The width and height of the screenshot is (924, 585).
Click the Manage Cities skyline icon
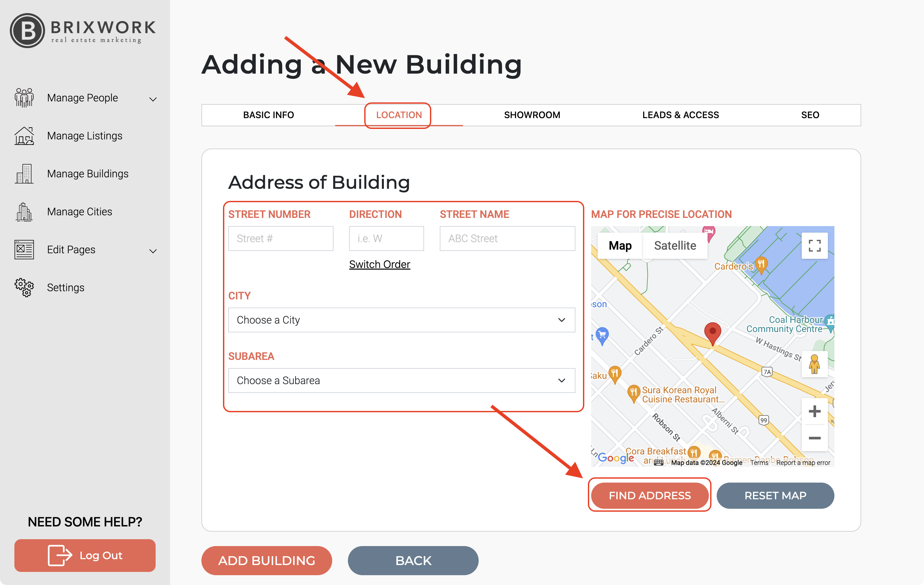tap(24, 211)
